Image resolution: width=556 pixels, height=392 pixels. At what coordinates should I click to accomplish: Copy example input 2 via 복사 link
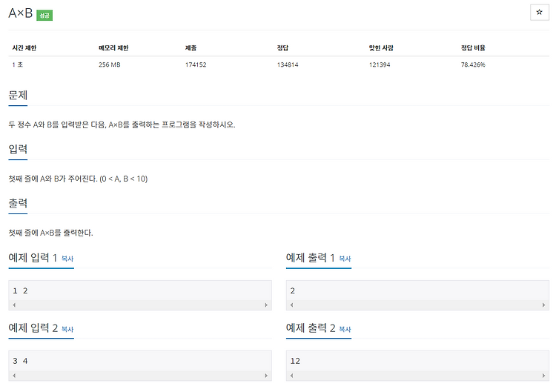(67, 329)
